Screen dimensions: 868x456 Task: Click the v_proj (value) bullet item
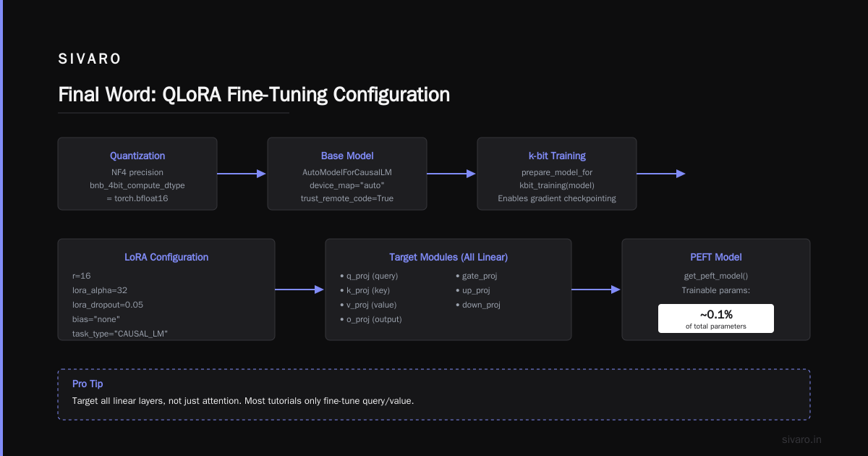tap(368, 305)
